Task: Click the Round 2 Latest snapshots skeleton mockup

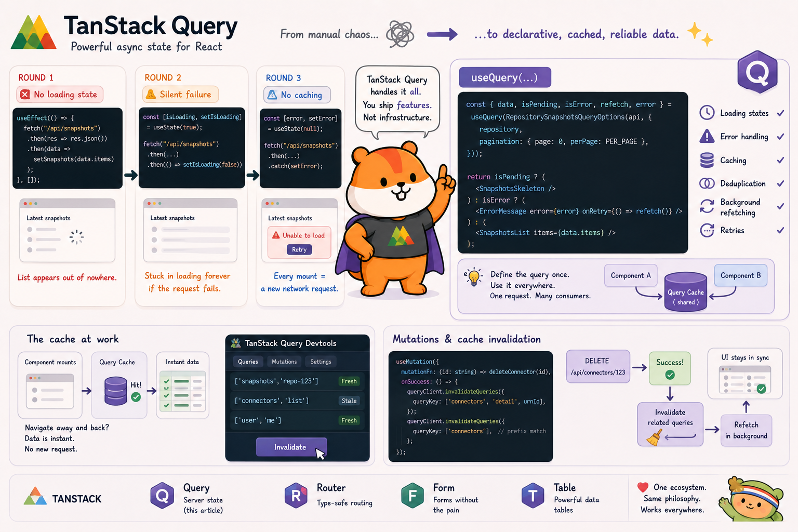Action: (x=191, y=230)
